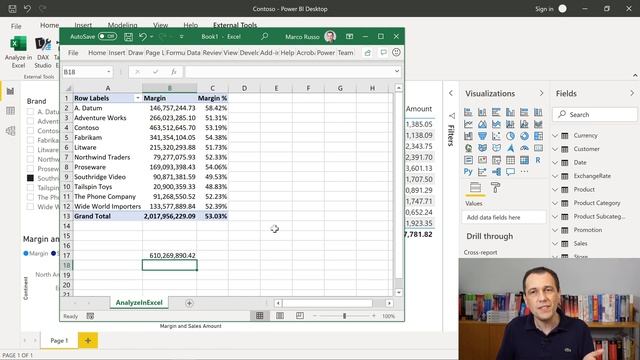Toggle AutoSave switch in Excel

[x=107, y=36]
